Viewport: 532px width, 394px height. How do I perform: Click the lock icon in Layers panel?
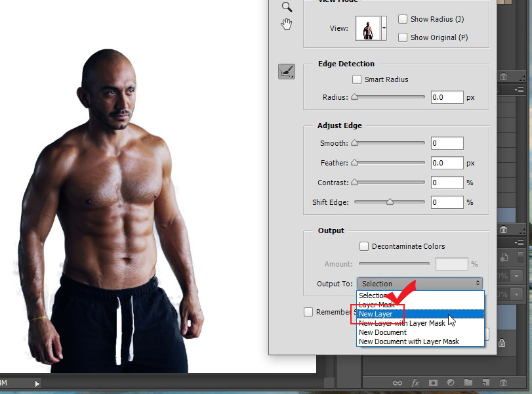point(502,343)
